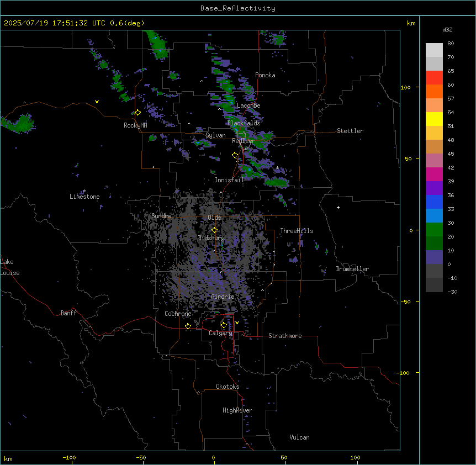Click the RockyMH map label
Screen dimensions: 476x465
tap(135, 125)
